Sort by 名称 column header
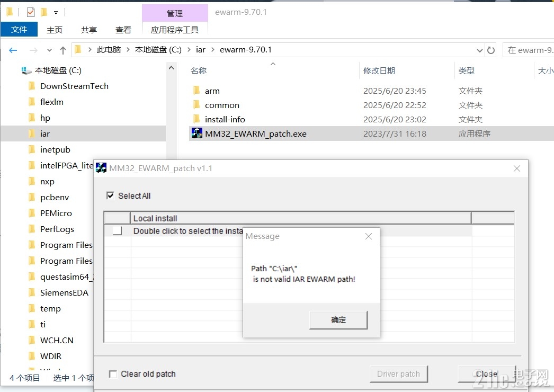The height and width of the screenshot is (392, 554). 198,70
